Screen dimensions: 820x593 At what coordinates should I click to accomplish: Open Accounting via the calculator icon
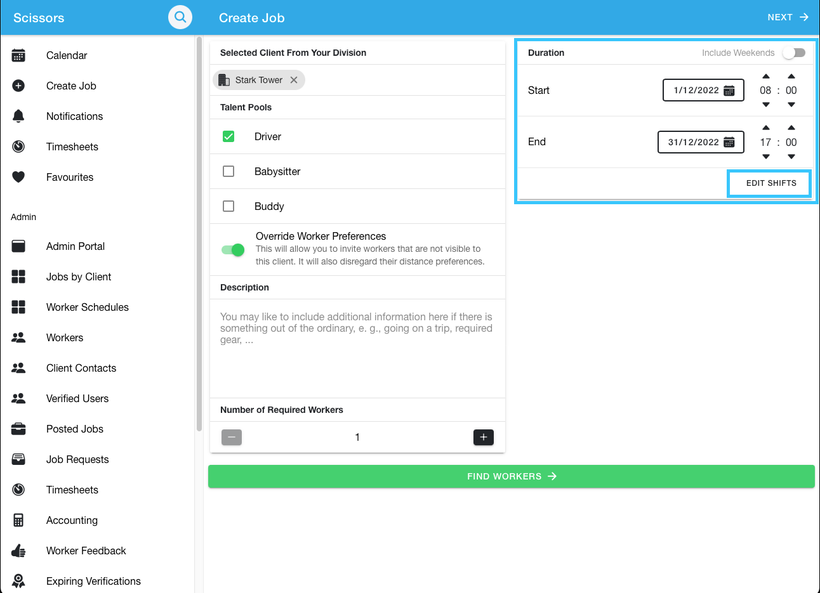coord(18,520)
